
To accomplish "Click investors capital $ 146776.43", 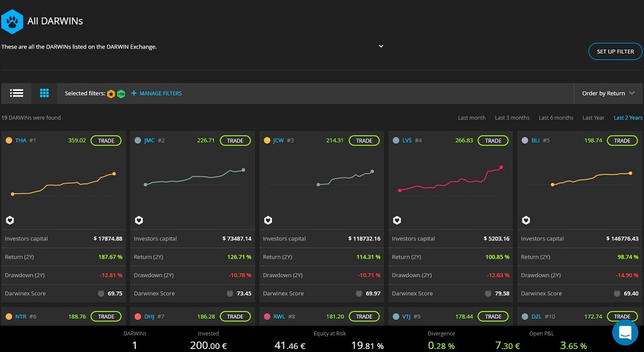I will (622, 239).
